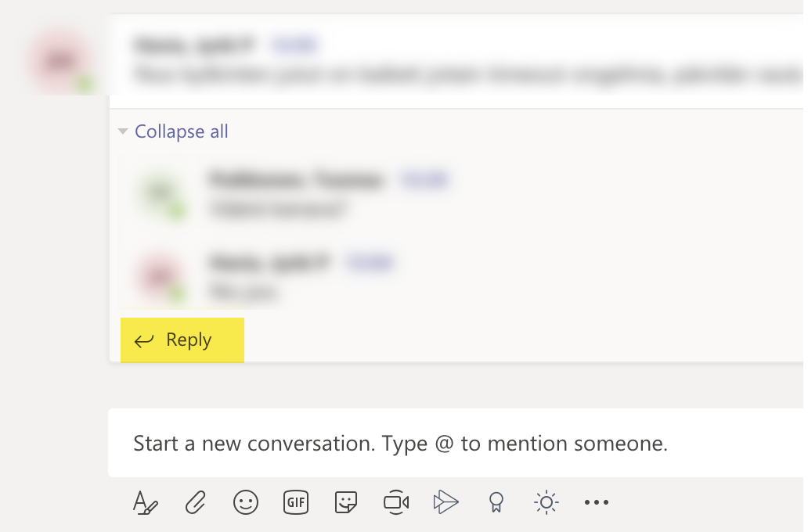Start a Meet now video call
This screenshot has height=532, width=808.
point(396,502)
